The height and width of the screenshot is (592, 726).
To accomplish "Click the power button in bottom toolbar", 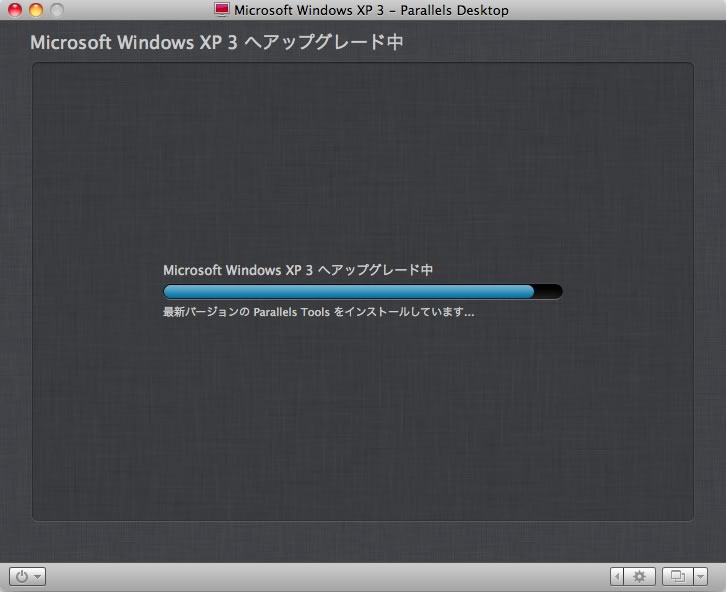I will click(x=22, y=576).
